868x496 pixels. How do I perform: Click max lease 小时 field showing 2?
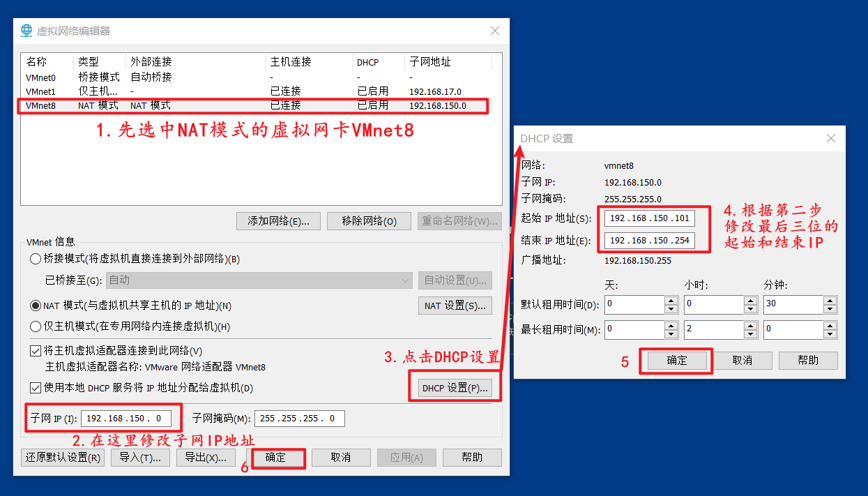pos(714,330)
